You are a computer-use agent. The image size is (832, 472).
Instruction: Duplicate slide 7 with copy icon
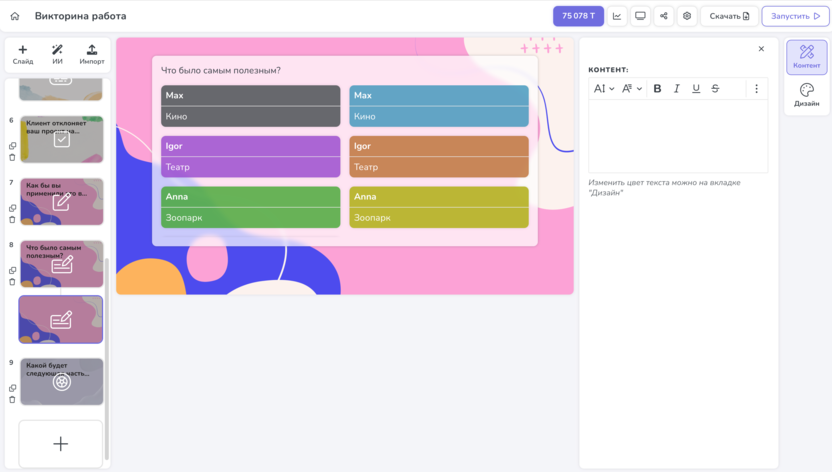coord(12,208)
